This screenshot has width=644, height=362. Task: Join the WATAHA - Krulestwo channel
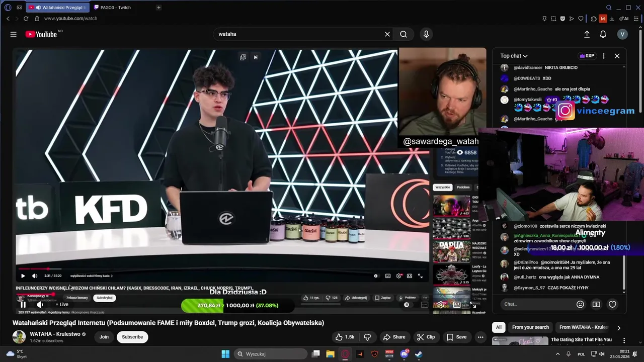tap(104, 337)
